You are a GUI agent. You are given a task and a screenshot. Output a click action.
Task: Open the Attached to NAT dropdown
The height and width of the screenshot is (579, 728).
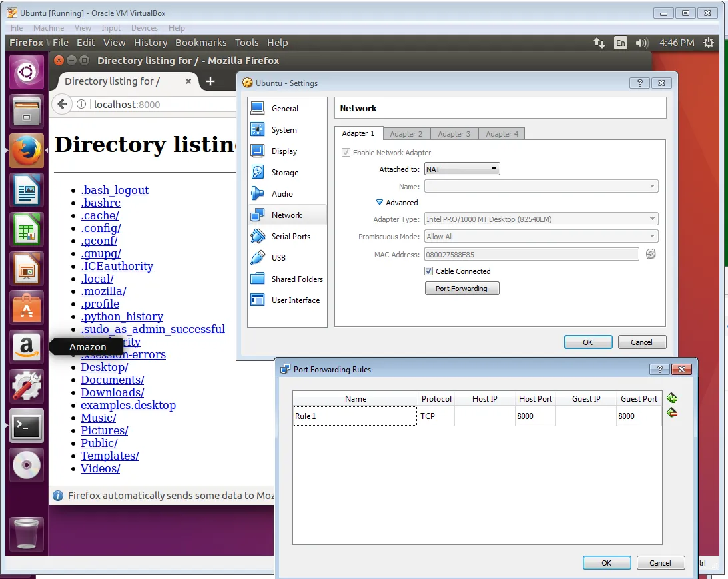tap(462, 169)
